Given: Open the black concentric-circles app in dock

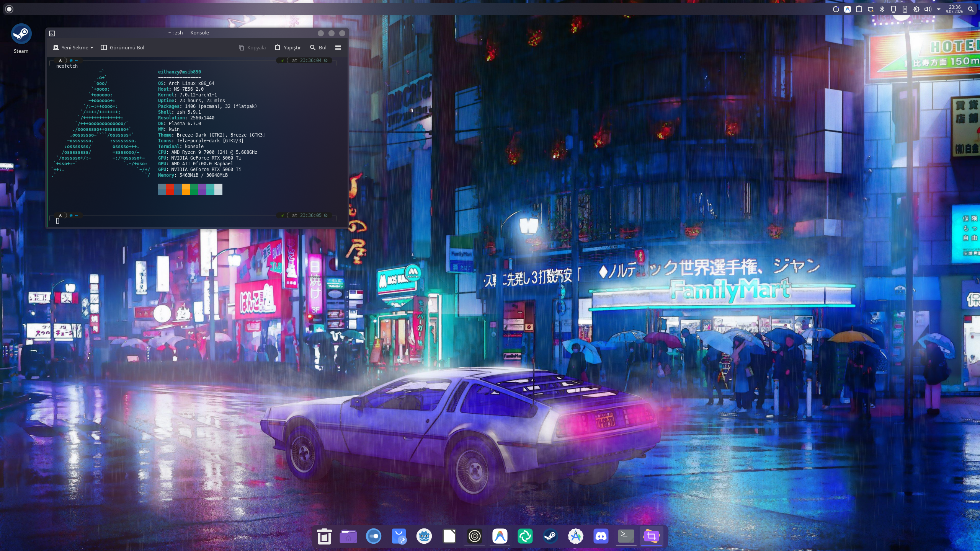Looking at the screenshot, I should pyautogui.click(x=475, y=536).
